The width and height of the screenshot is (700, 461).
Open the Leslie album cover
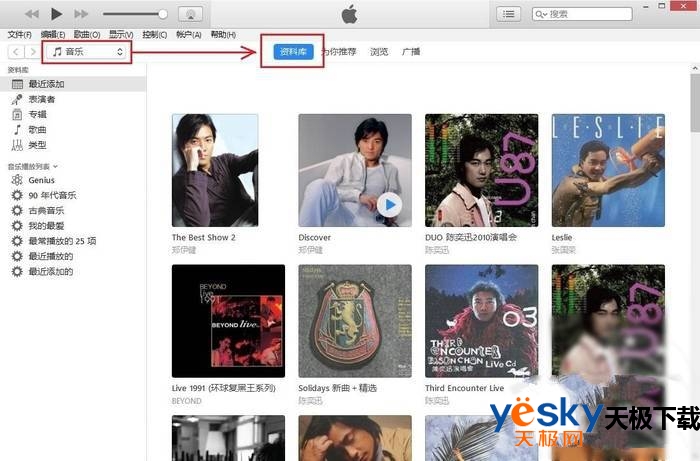coord(608,170)
